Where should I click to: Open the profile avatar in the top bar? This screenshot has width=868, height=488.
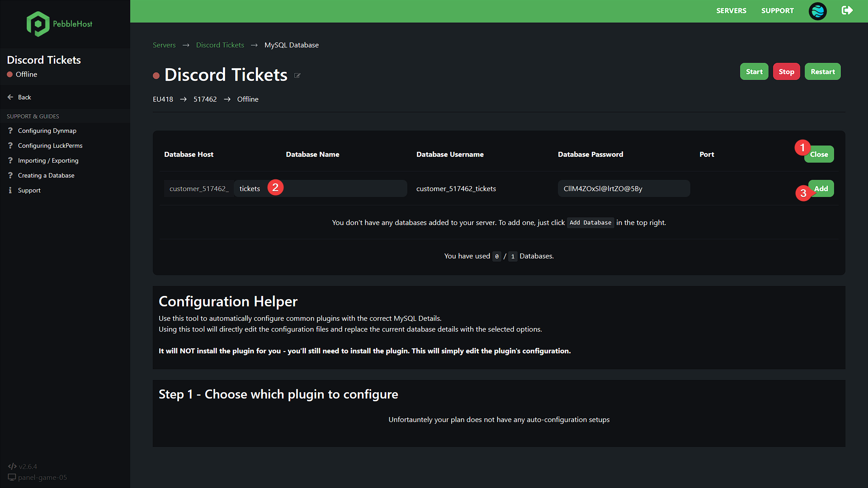(x=817, y=11)
